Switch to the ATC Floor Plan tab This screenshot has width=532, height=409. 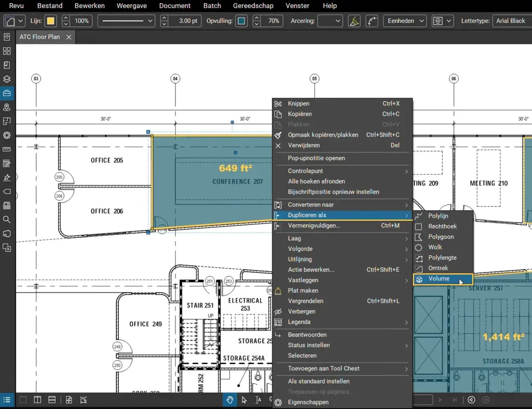40,37
